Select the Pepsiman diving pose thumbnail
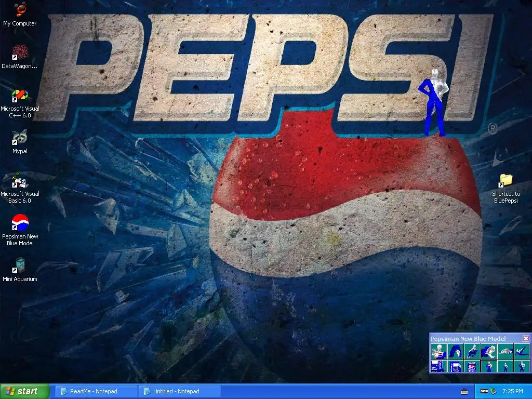Image resolution: width=532 pixels, height=399 pixels. (472, 352)
